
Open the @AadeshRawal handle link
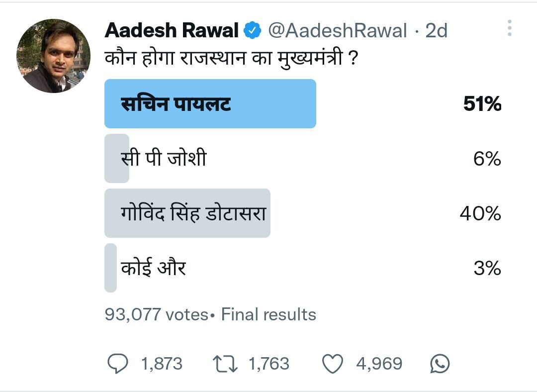(338, 31)
